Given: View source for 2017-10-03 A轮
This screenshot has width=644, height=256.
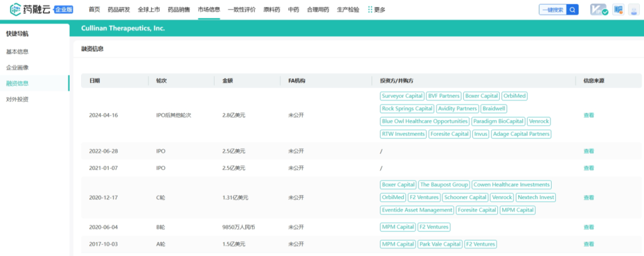Looking at the screenshot, I should [x=589, y=244].
